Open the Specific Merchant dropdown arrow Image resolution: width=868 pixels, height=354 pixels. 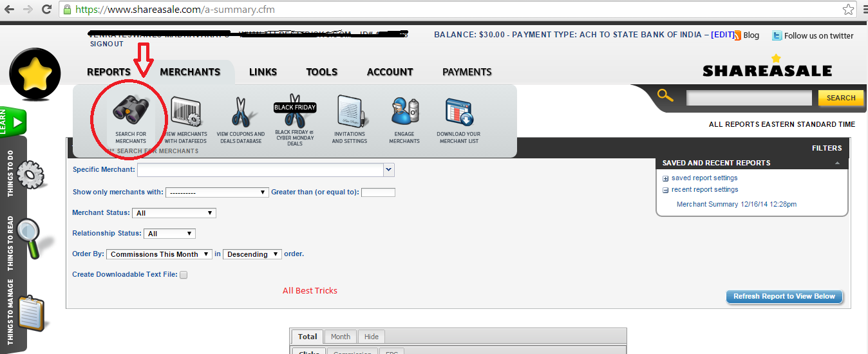point(388,170)
